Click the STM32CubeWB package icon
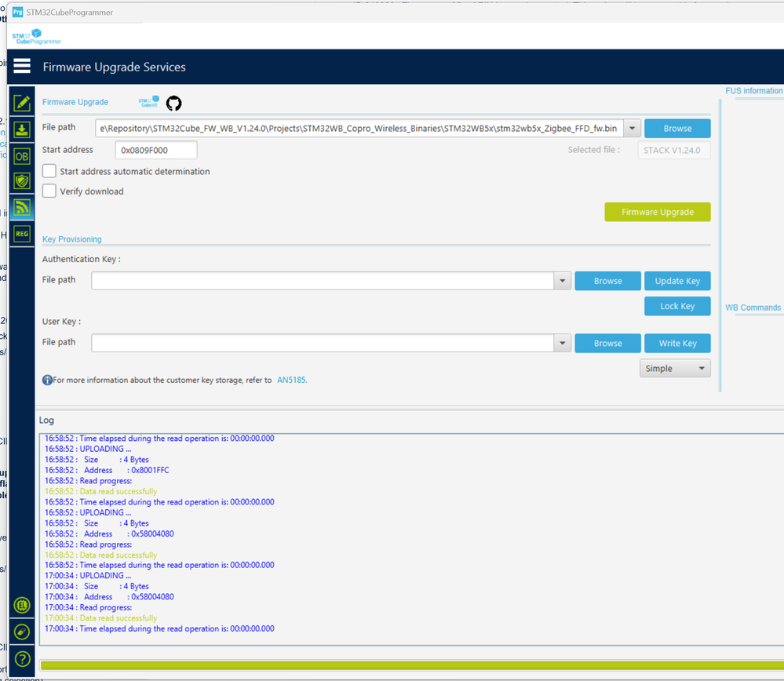 coord(149,101)
